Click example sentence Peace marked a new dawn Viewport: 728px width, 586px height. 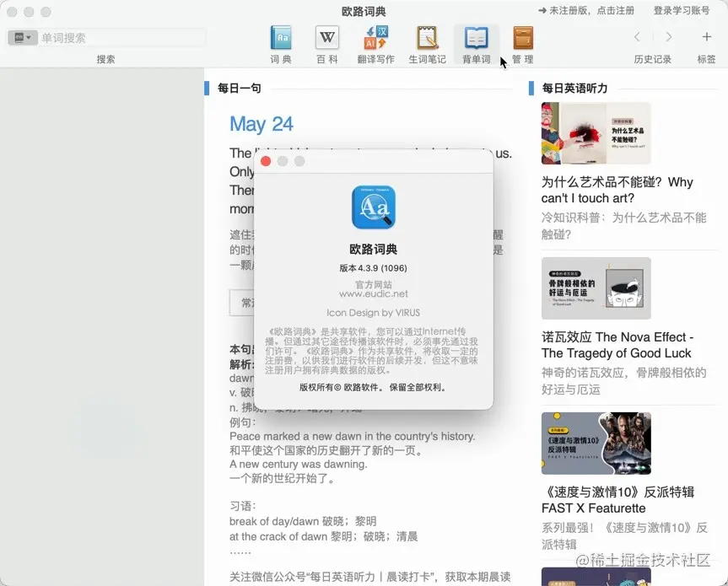353,436
